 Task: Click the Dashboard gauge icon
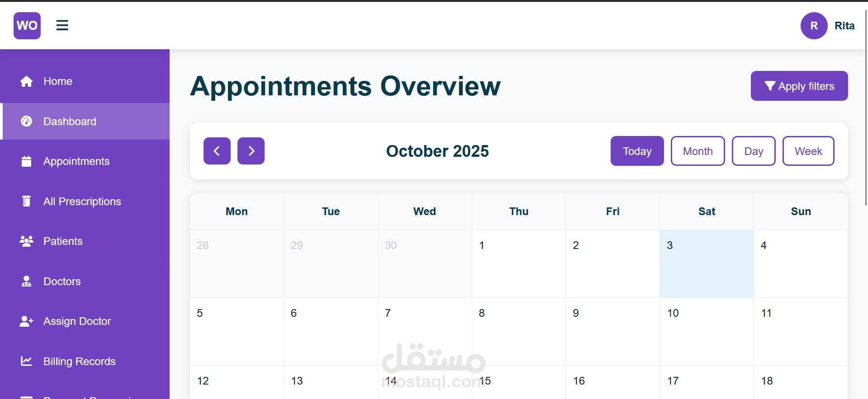27,121
